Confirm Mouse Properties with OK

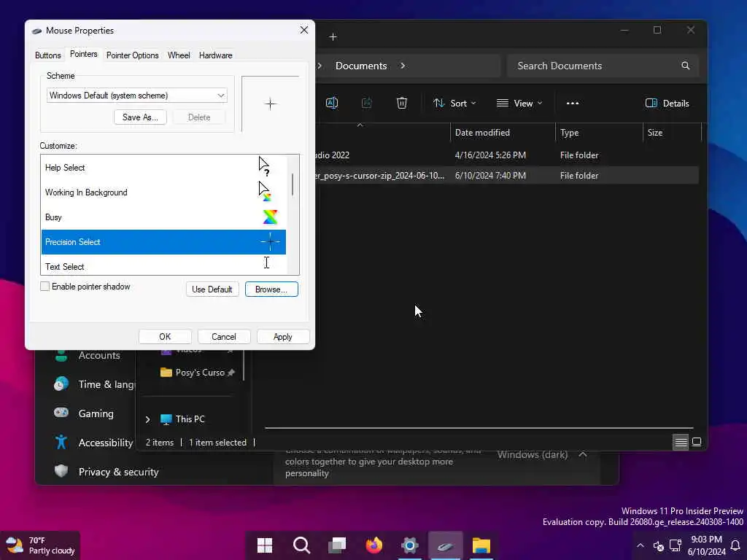click(x=165, y=337)
